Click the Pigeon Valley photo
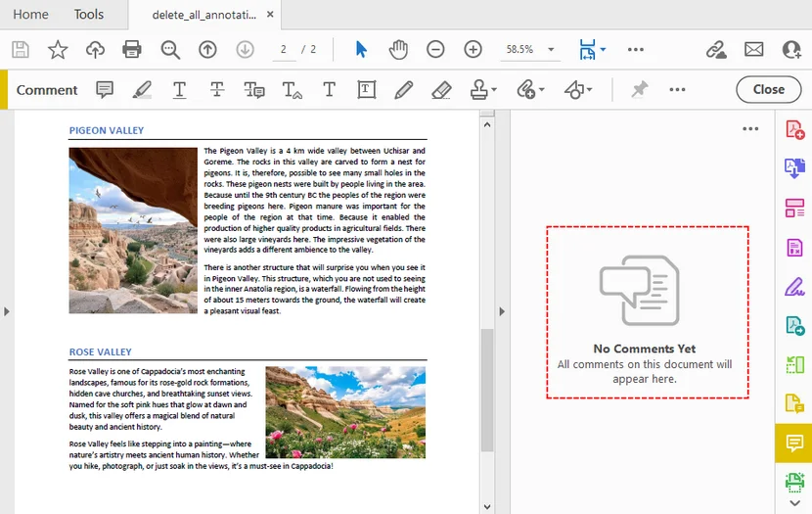The image size is (812, 514). [133, 231]
